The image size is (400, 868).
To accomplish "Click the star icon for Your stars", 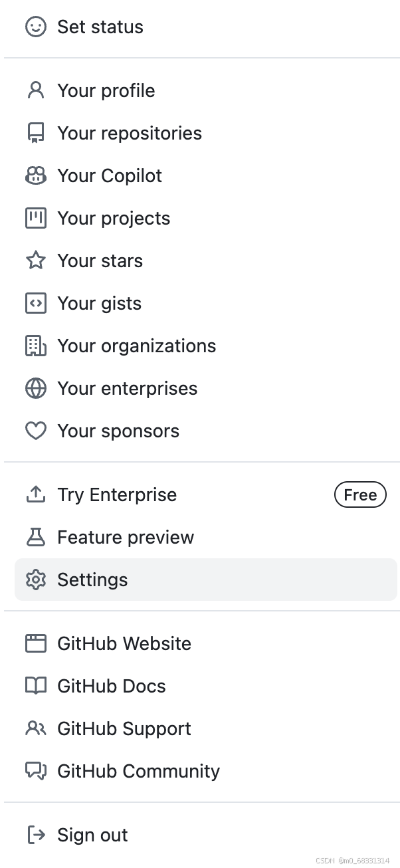I will click(36, 261).
